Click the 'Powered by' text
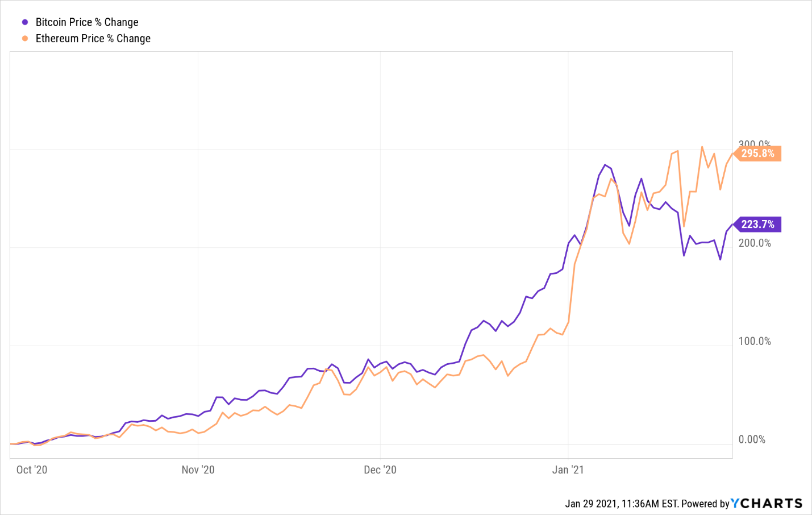This screenshot has height=515, width=812. [x=705, y=504]
